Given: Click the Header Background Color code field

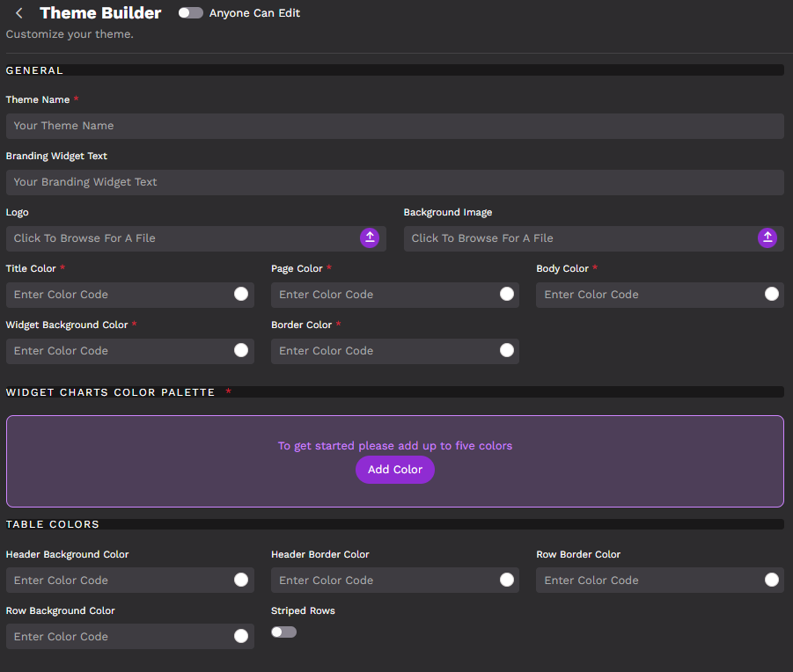Looking at the screenshot, I should (x=130, y=580).
